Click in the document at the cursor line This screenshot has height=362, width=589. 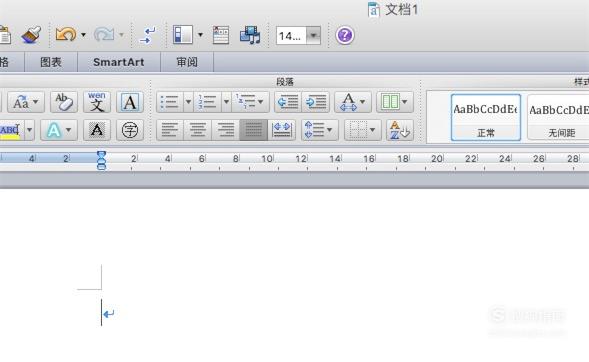[101, 312]
